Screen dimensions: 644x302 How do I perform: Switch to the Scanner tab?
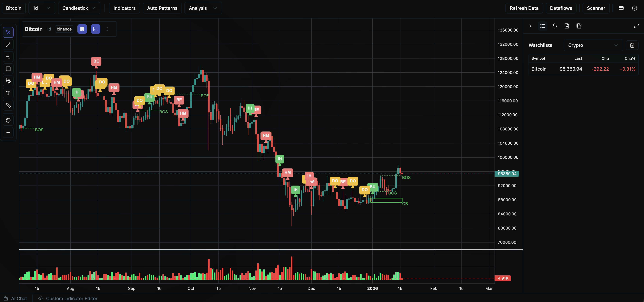596,8
